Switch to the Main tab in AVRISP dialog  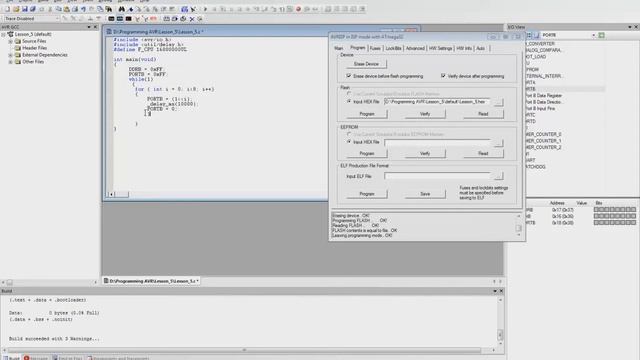click(339, 48)
